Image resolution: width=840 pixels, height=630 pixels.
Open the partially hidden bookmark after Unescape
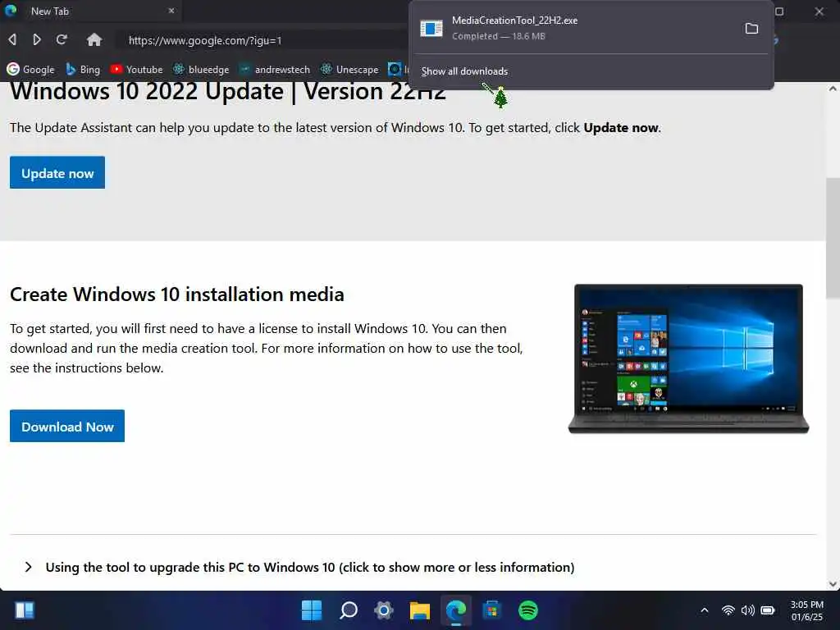pos(398,69)
